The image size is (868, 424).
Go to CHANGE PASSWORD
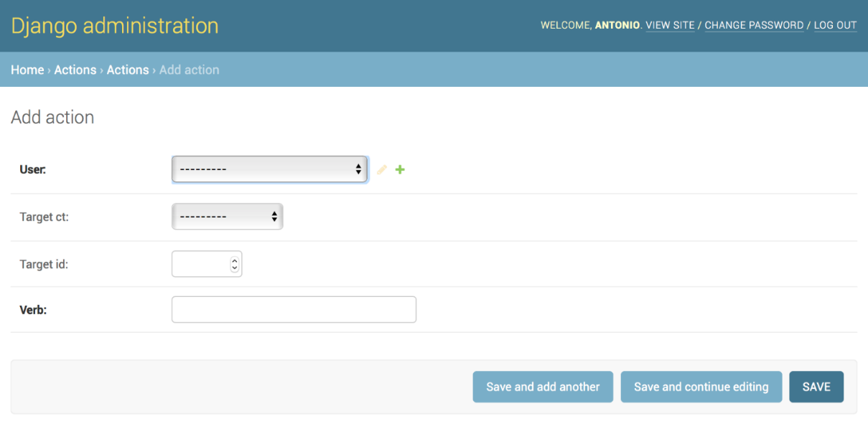pyautogui.click(x=754, y=25)
